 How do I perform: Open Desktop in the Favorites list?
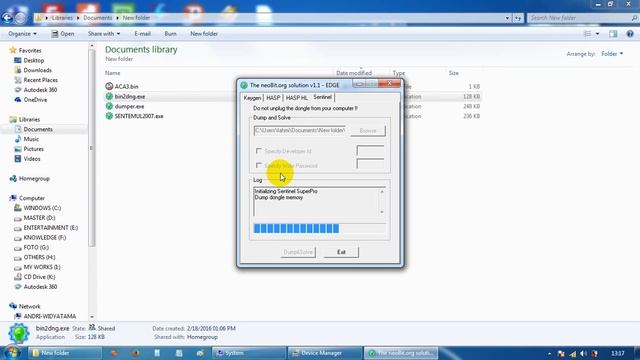click(33, 60)
